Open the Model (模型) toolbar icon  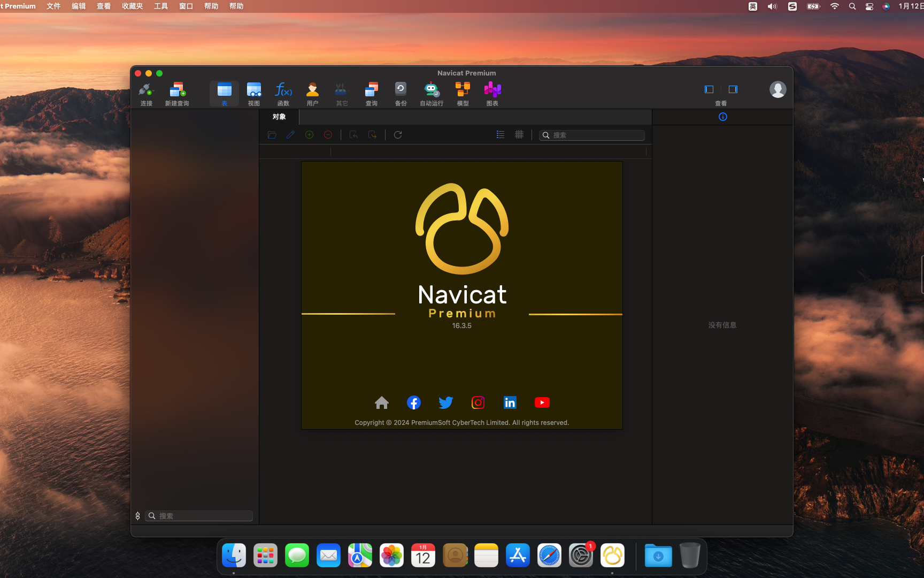[x=463, y=94]
